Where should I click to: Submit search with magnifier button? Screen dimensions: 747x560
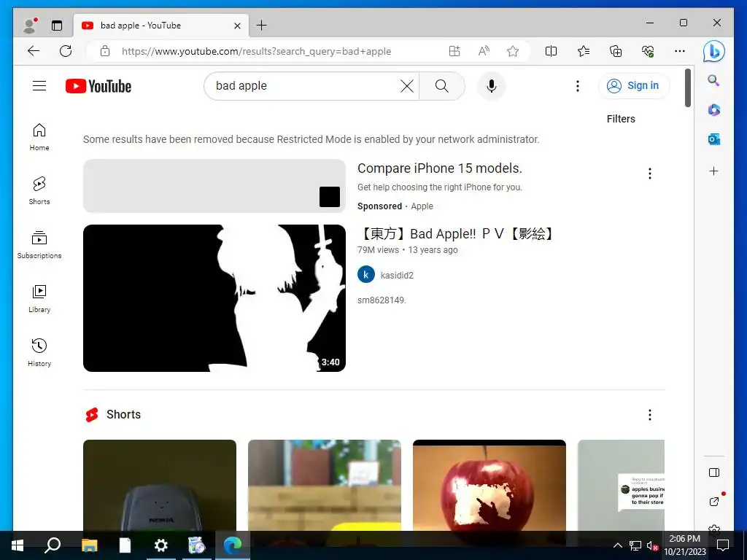coord(441,86)
